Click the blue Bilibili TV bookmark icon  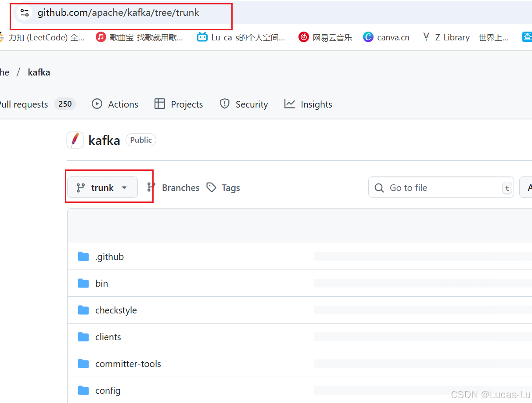click(x=202, y=37)
